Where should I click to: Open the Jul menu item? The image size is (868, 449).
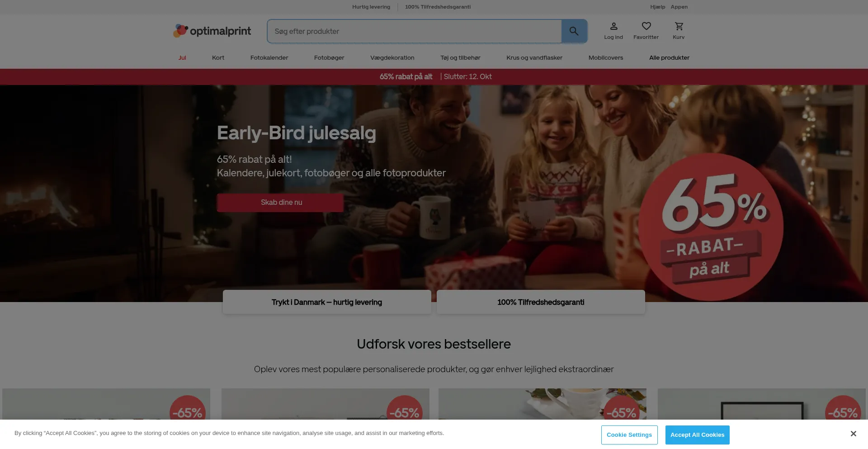[182, 57]
